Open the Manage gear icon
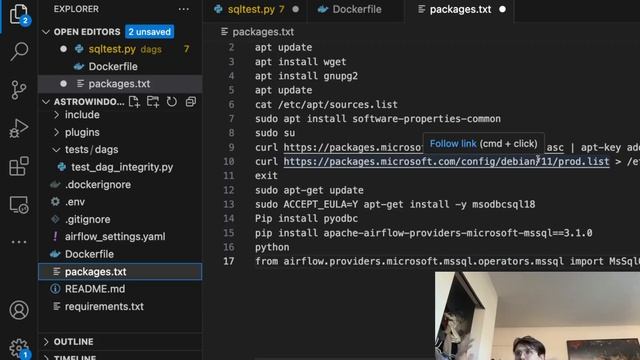 (x=19, y=349)
